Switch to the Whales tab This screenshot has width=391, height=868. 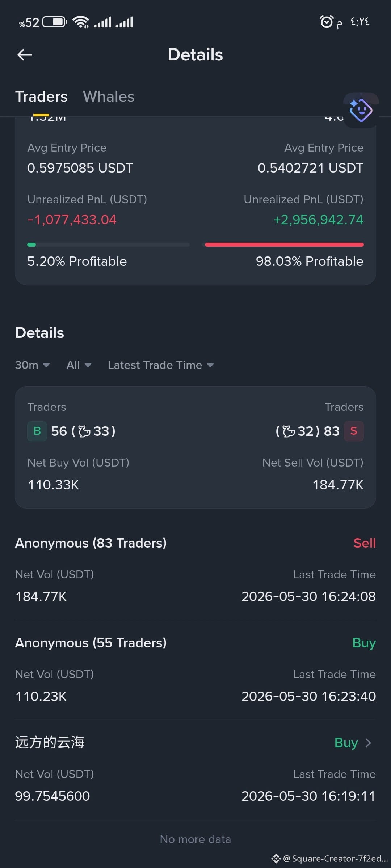[109, 97]
